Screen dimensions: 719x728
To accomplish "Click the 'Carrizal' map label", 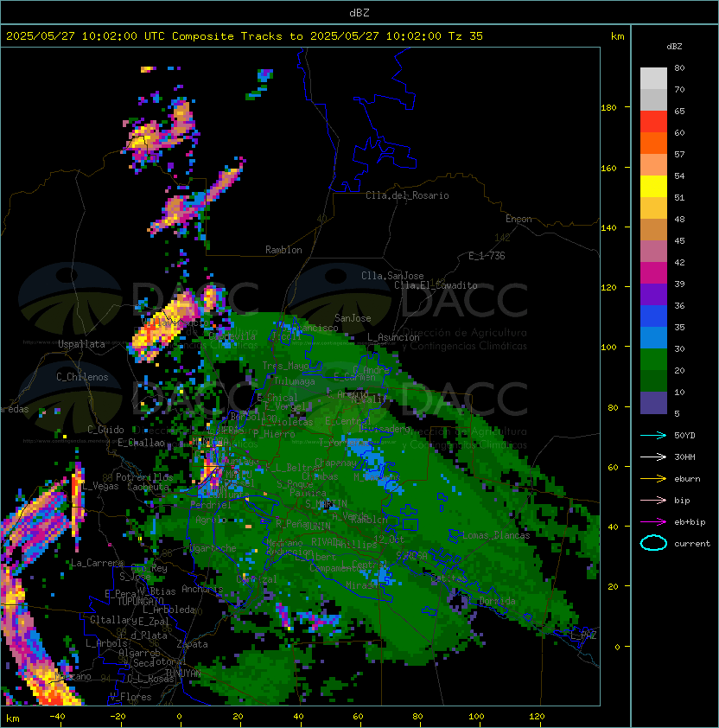I will (x=257, y=579).
